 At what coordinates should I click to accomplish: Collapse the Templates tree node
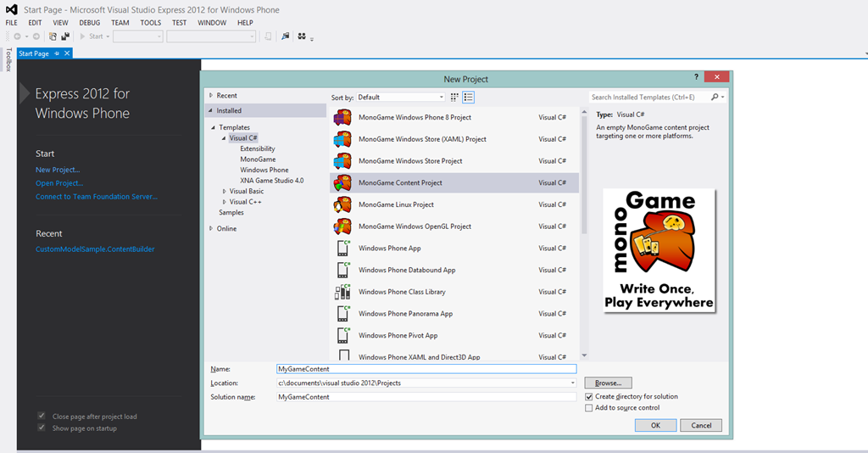click(213, 127)
